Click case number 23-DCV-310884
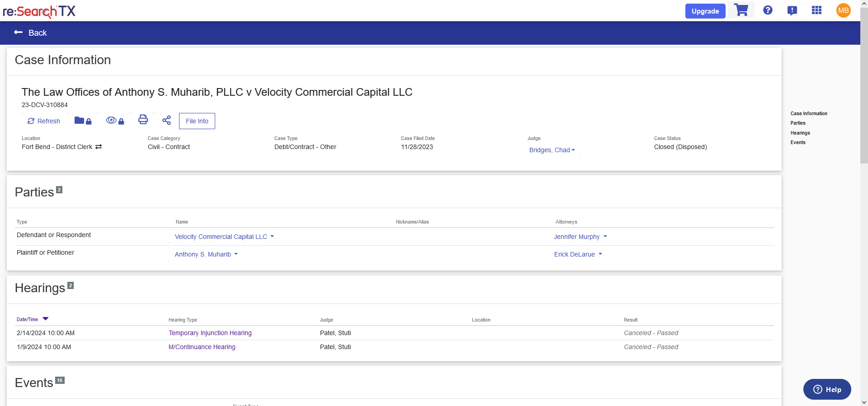This screenshot has height=406, width=868. point(45,105)
